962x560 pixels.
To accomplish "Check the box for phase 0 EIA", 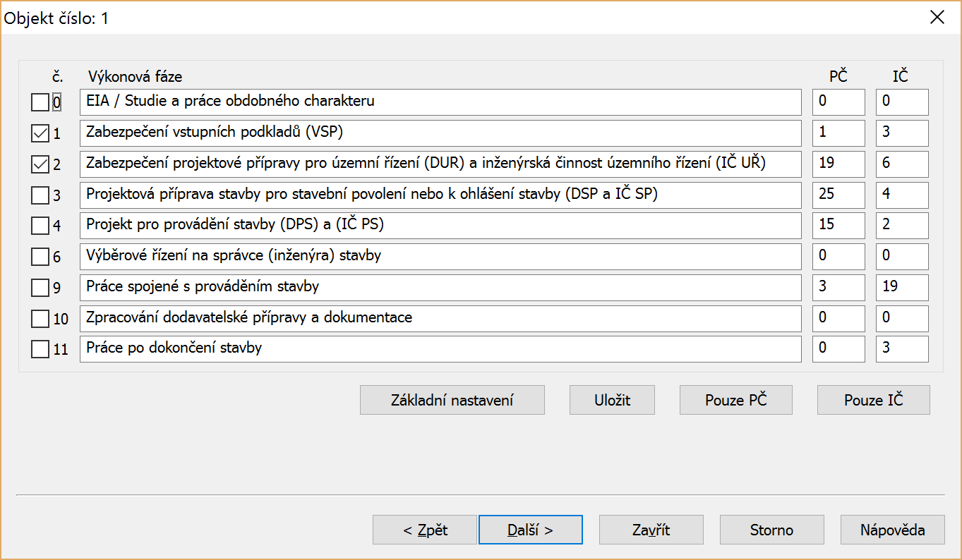I will click(x=40, y=103).
